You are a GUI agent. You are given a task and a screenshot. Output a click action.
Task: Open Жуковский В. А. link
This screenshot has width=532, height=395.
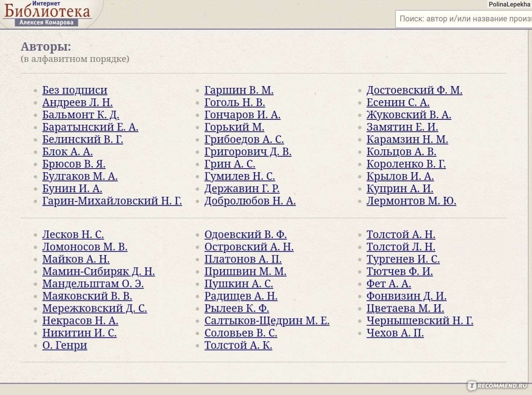(409, 115)
